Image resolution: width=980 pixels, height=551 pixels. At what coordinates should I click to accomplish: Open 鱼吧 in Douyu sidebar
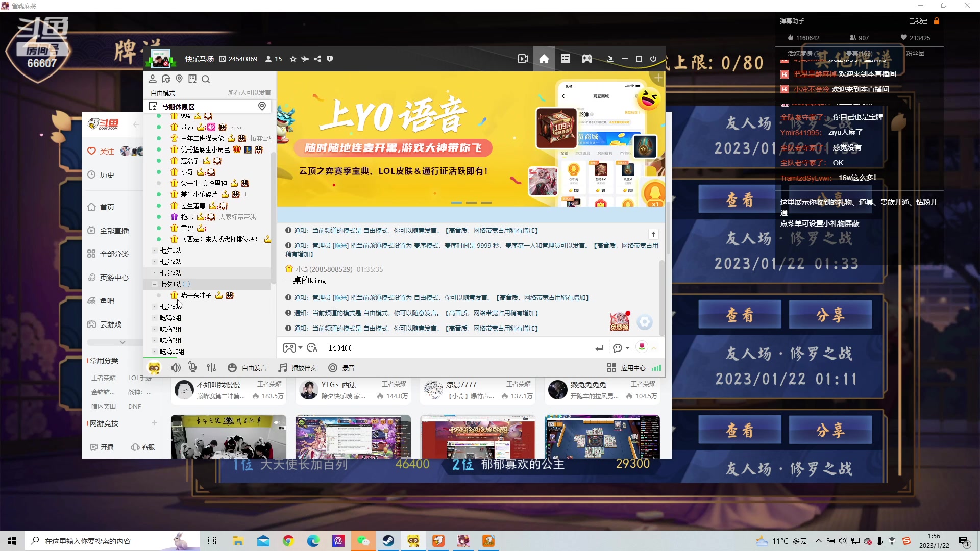101,301
